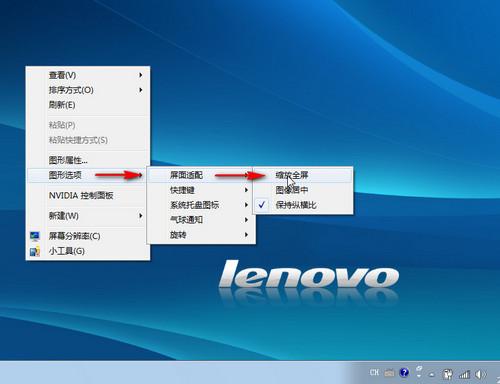
Task: Expand the arrow next to 查看(V)
Action: 141,75
